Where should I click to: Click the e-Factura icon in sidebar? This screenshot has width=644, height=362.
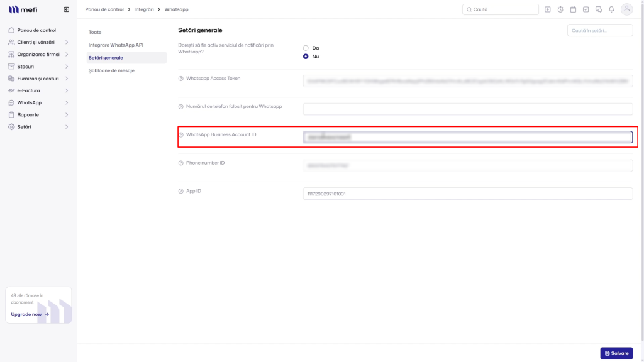(11, 90)
